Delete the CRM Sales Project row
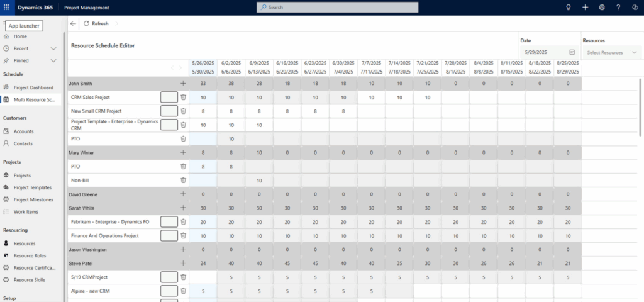 tap(184, 97)
